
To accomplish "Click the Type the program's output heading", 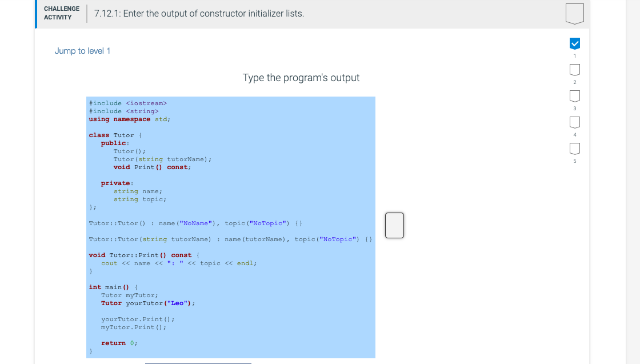I will pos(301,78).
